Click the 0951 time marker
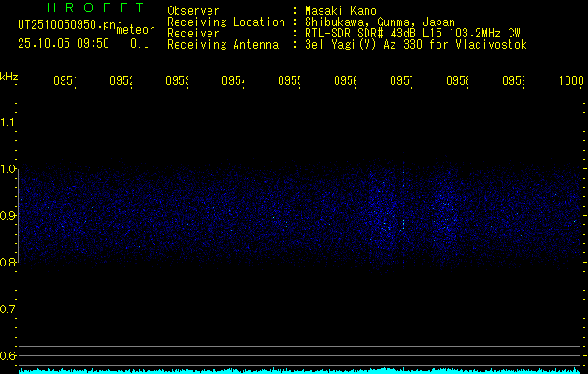 click(x=65, y=80)
